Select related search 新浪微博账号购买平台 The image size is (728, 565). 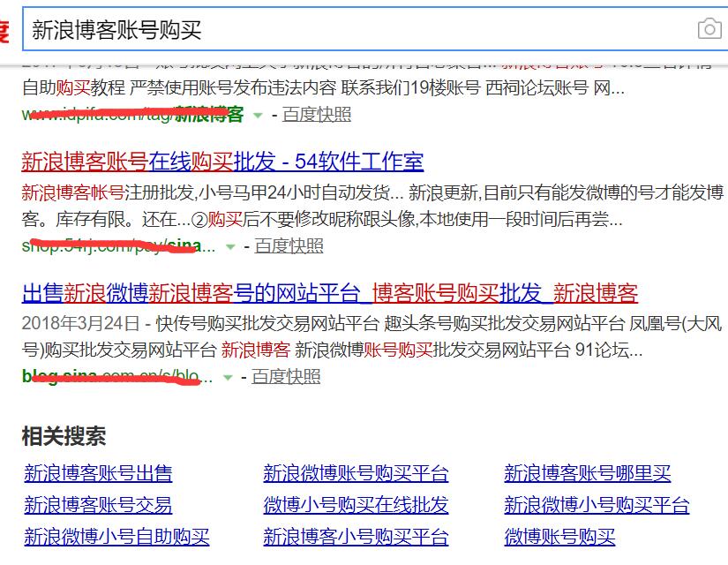pos(356,473)
